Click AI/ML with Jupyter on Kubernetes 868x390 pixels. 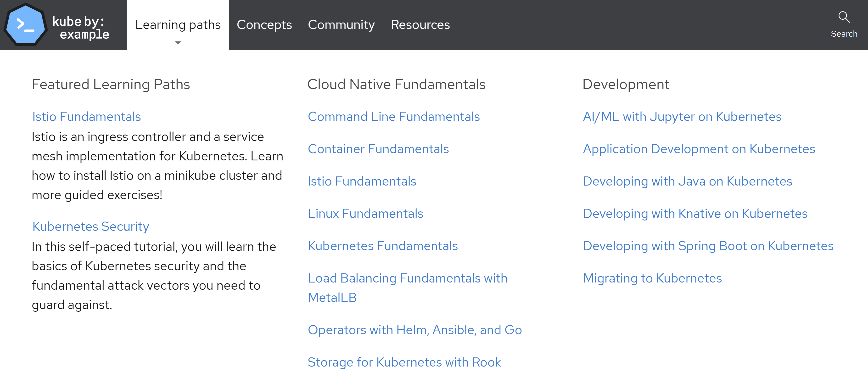(x=682, y=116)
